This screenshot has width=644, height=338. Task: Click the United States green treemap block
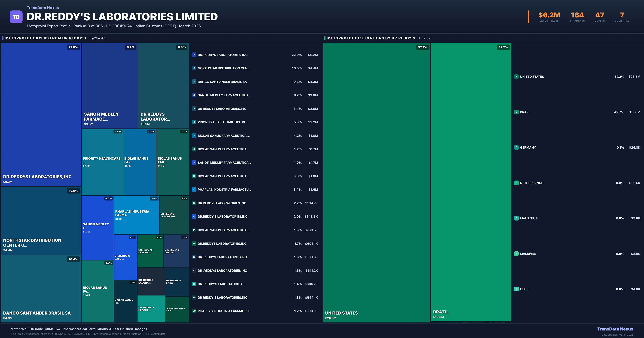[376, 183]
